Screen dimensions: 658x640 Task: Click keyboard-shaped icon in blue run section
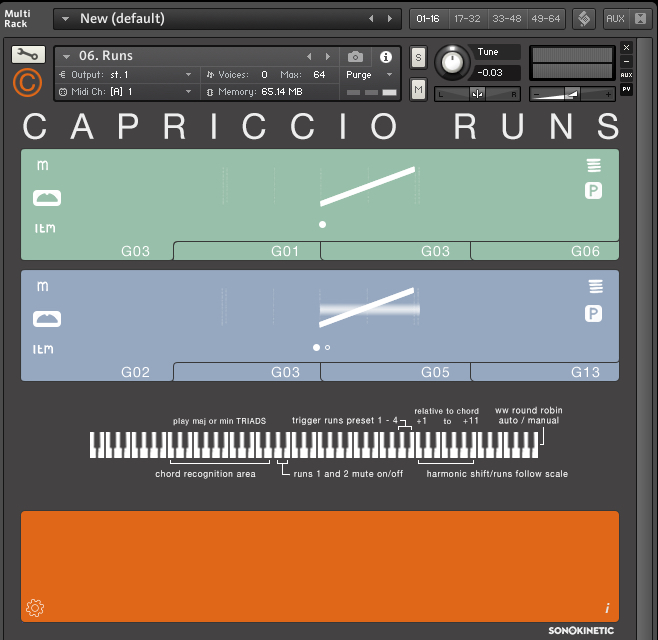click(x=47, y=319)
